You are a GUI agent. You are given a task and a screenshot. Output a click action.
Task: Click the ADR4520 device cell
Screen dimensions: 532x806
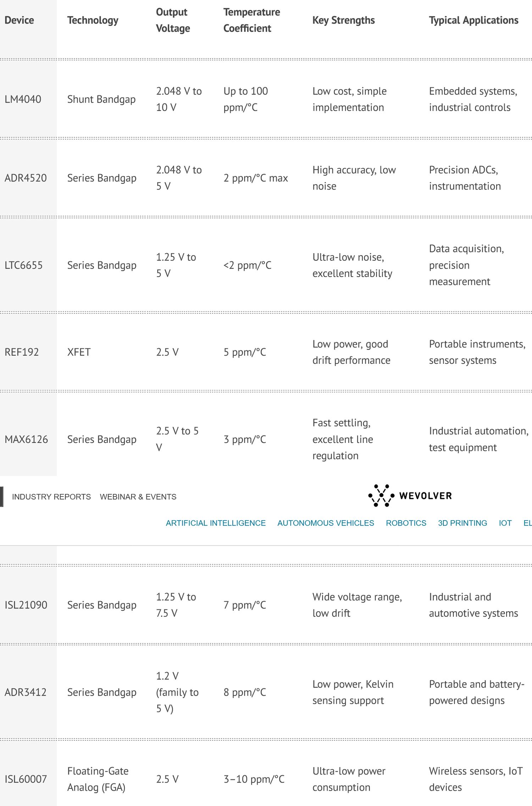(26, 178)
